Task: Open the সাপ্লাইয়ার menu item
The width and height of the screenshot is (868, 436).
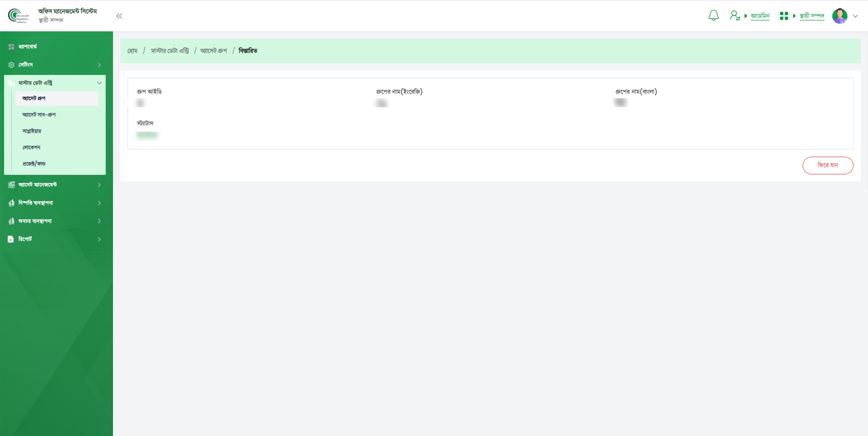Action: [32, 131]
